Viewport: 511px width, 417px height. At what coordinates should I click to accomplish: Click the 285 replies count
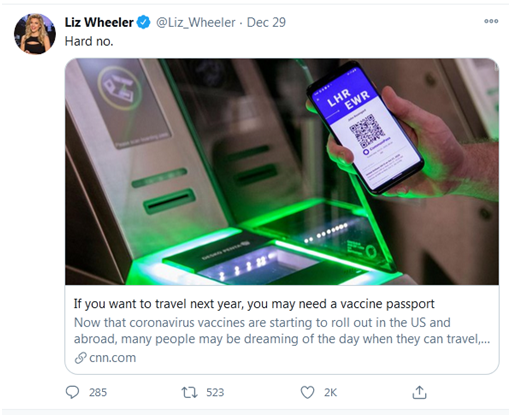point(98,392)
